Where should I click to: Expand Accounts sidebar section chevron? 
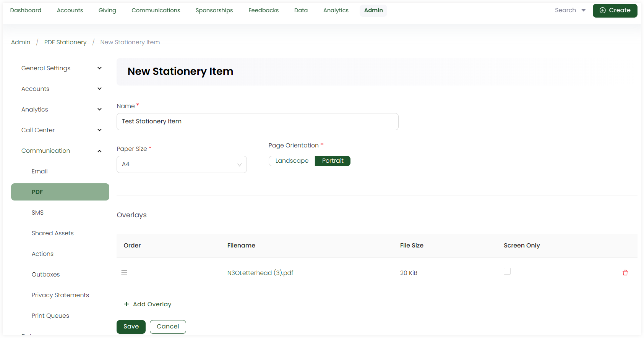99,89
